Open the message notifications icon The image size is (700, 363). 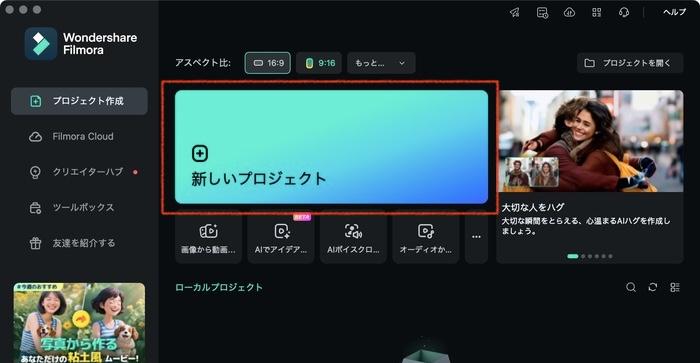542,13
